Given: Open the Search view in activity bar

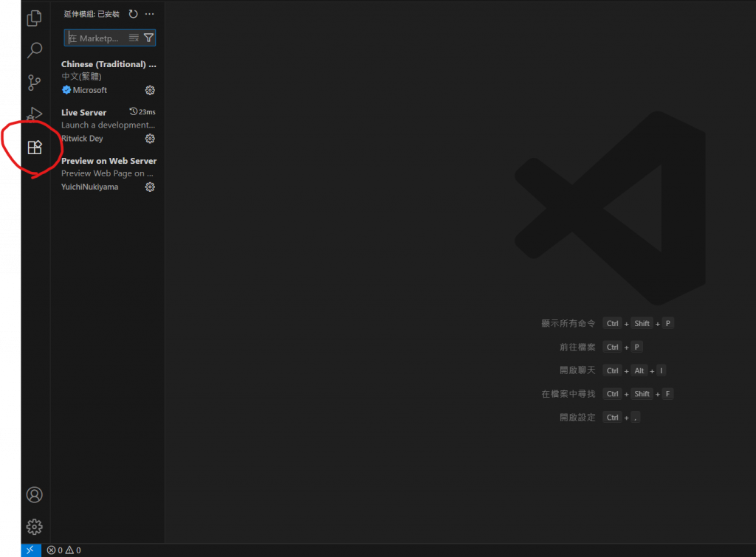Looking at the screenshot, I should [34, 50].
